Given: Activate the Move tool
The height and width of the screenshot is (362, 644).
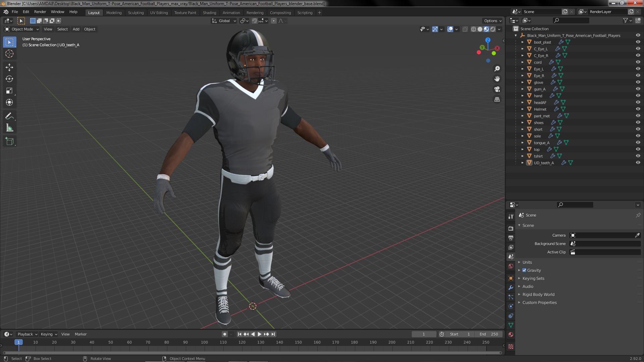Looking at the screenshot, I should click(9, 67).
